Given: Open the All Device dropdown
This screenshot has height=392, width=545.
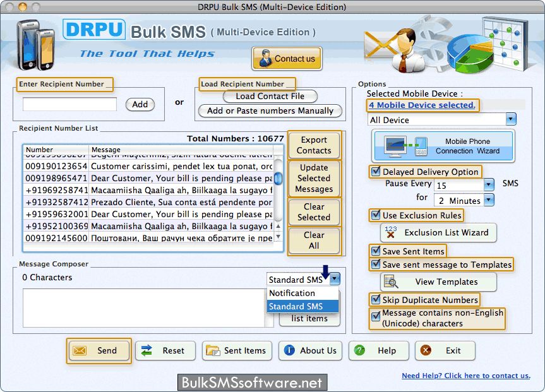Looking at the screenshot, I should point(511,119).
